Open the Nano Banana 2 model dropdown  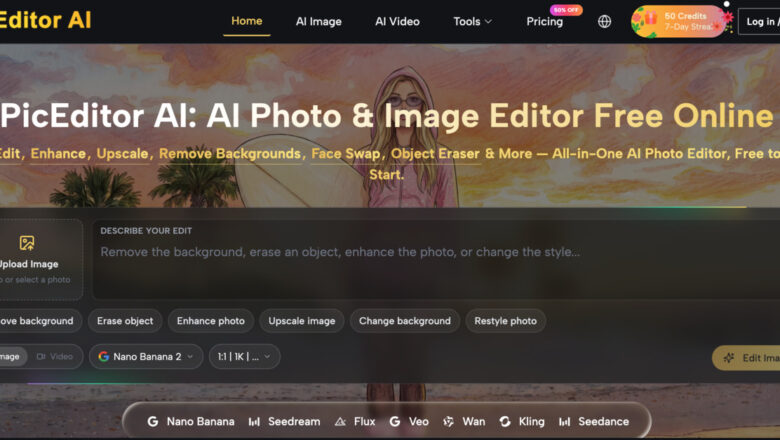point(146,356)
